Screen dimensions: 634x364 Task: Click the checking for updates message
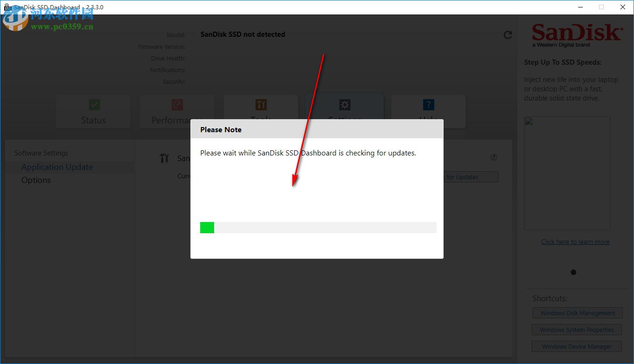[x=308, y=153]
